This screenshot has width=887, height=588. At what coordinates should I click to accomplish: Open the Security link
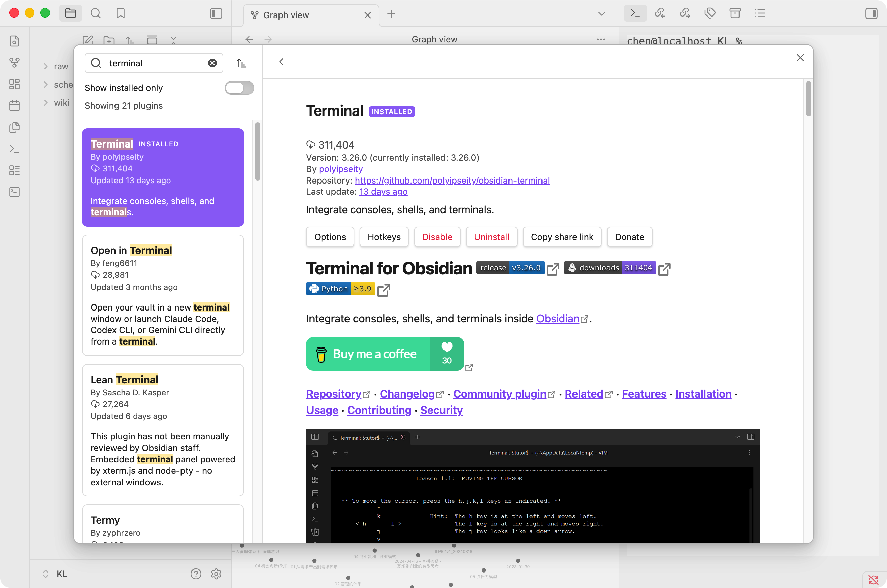point(441,410)
